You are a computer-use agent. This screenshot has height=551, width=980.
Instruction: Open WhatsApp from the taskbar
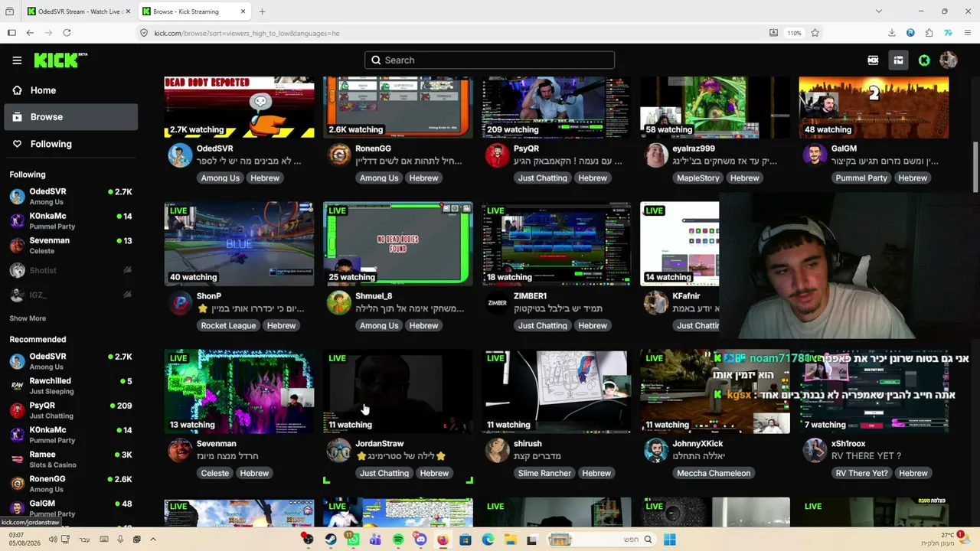[352, 540]
